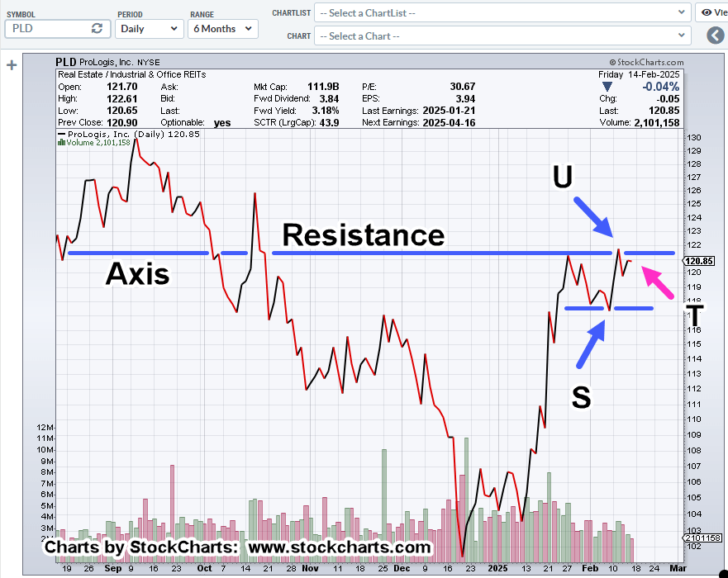Viewport: 728px width, 578px height.
Task: Click the down triangle next to -0.04%
Action: tap(607, 87)
